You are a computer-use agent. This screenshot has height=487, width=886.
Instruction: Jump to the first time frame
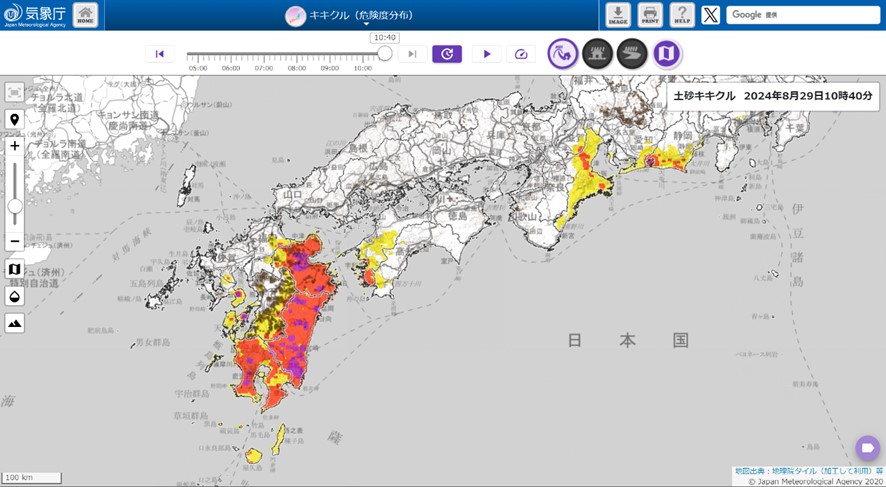pyautogui.click(x=159, y=54)
